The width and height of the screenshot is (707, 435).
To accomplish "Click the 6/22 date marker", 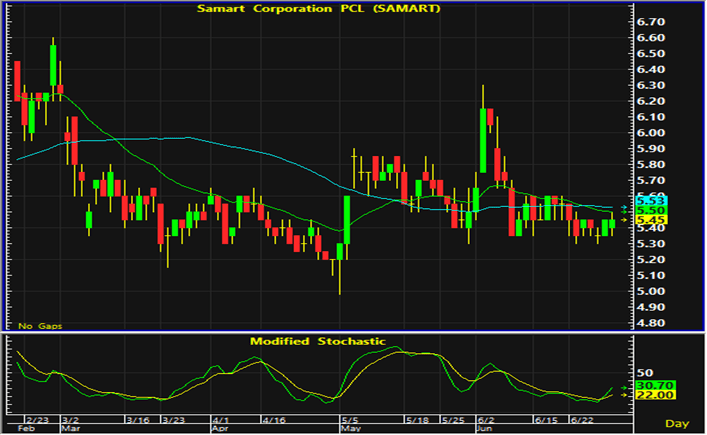I will click(x=582, y=420).
